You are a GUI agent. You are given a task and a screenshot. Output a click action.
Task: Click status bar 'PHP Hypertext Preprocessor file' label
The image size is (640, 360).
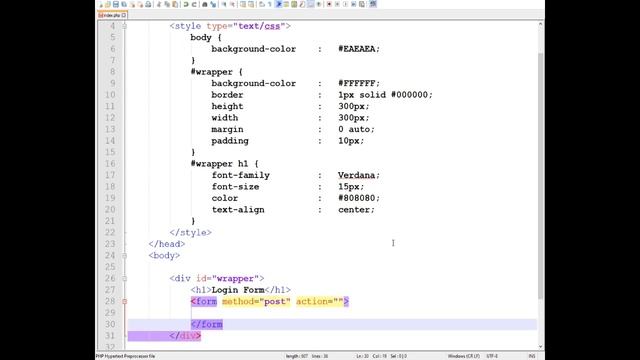click(125, 356)
